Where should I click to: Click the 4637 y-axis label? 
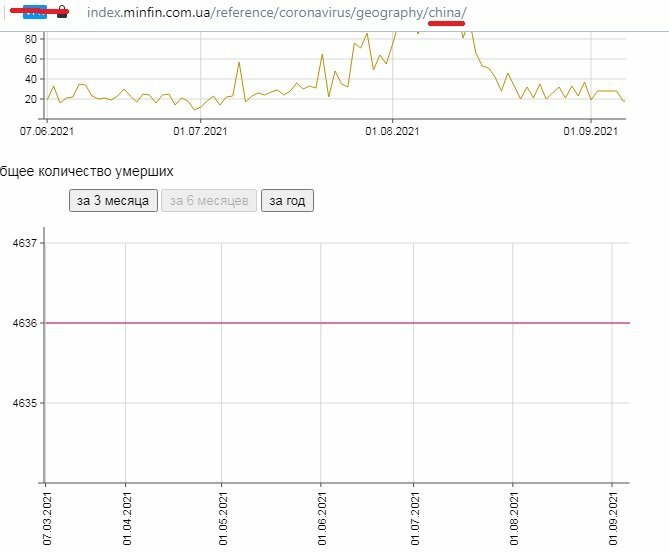point(25,243)
